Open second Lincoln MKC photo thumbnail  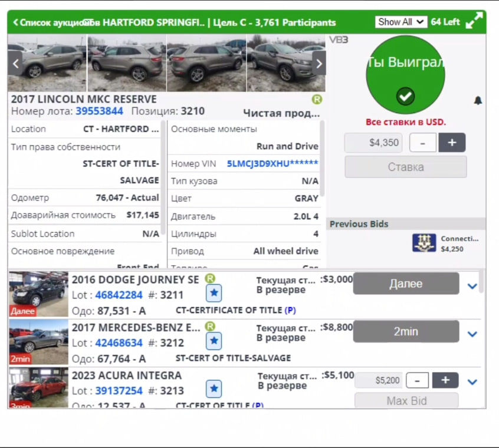click(127, 63)
